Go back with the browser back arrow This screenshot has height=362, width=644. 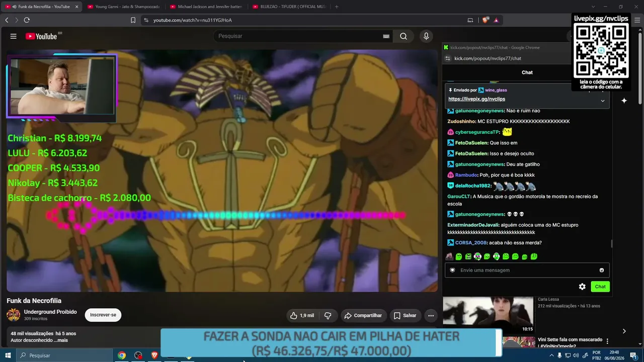click(7, 20)
